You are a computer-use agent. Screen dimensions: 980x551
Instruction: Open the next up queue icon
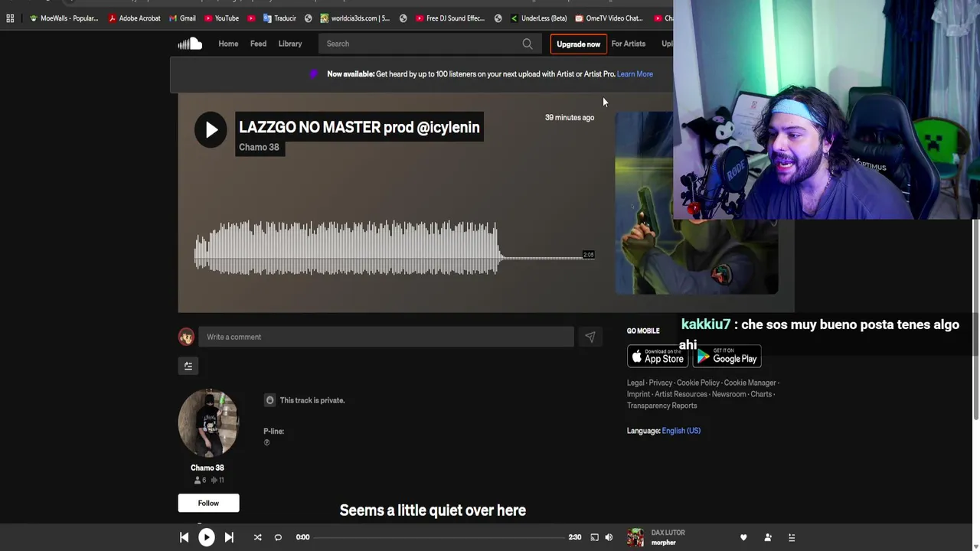(792, 537)
